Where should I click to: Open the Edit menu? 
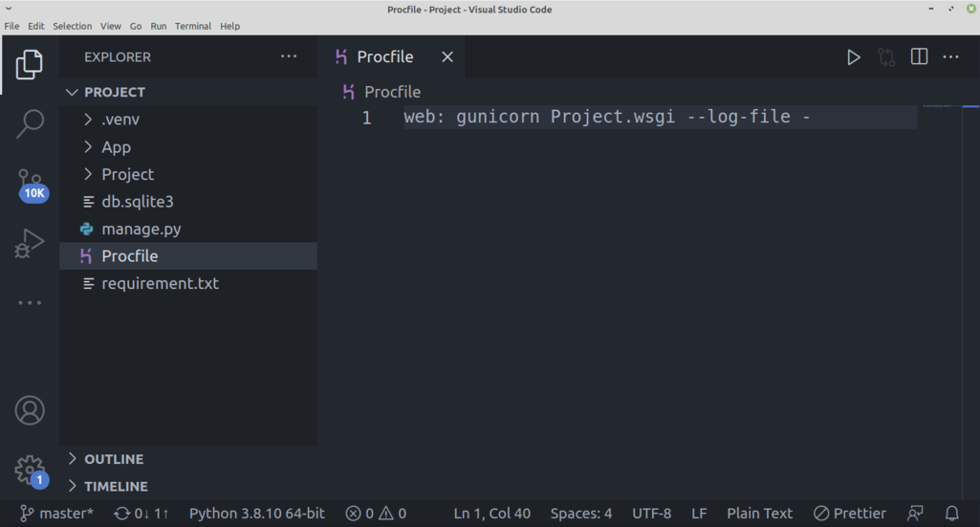coord(36,26)
